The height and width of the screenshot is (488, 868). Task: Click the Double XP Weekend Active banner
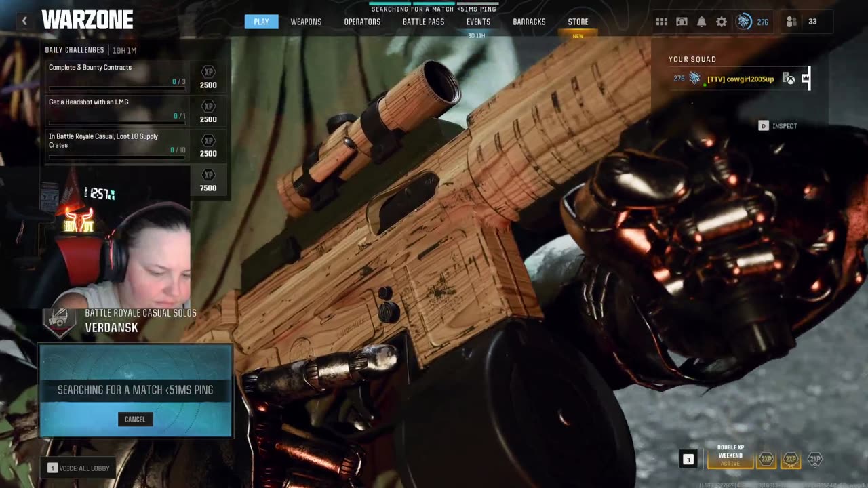click(730, 456)
